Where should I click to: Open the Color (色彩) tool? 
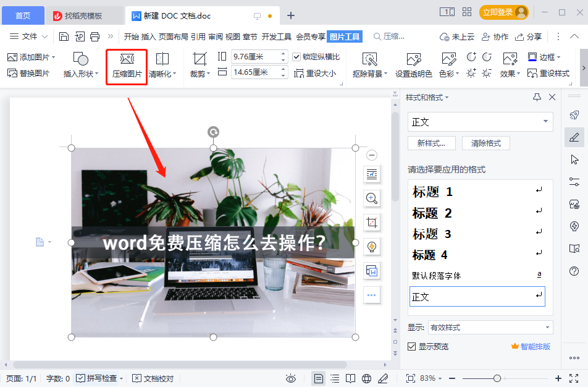(449, 65)
